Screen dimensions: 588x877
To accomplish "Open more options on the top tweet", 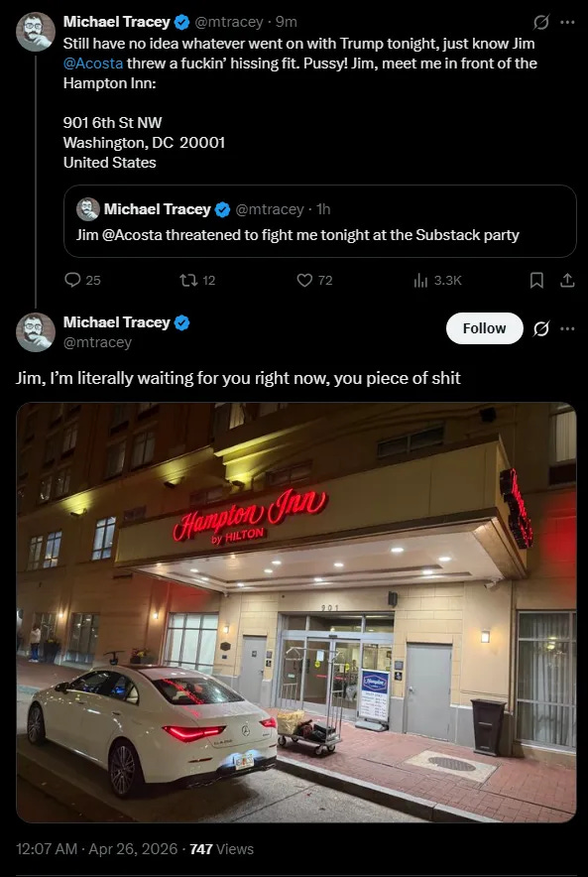I will pyautogui.click(x=567, y=23).
